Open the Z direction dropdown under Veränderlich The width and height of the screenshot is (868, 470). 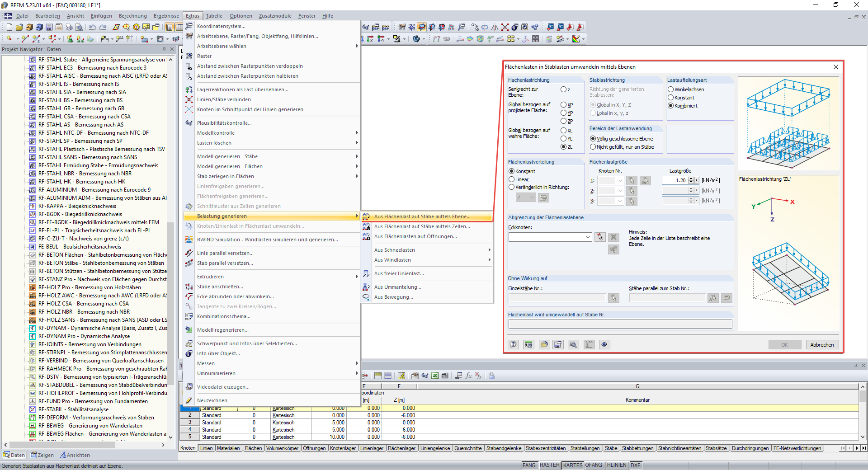532,197
